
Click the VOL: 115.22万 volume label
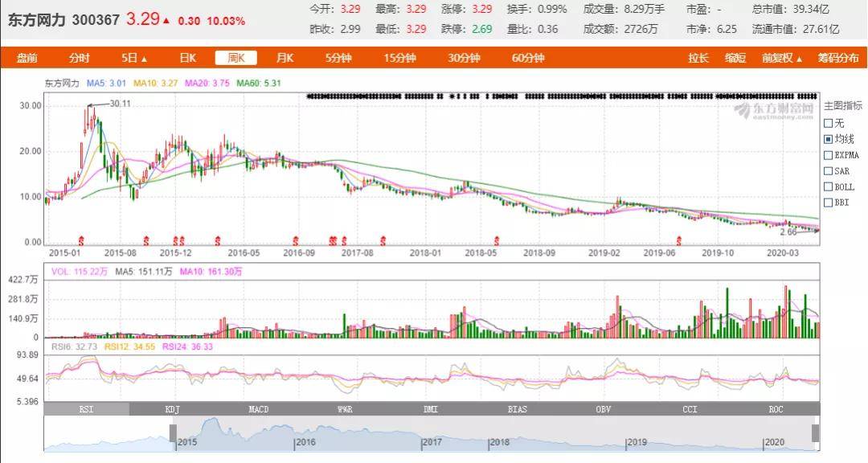click(x=79, y=272)
